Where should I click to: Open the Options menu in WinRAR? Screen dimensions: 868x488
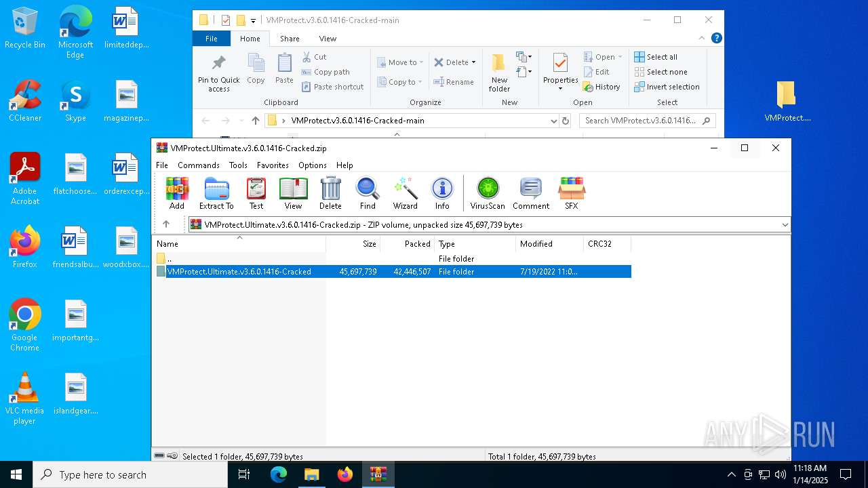313,165
